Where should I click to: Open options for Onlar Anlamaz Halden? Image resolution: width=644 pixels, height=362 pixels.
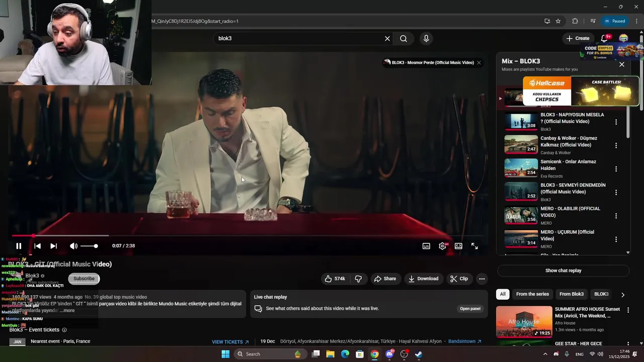point(616,169)
